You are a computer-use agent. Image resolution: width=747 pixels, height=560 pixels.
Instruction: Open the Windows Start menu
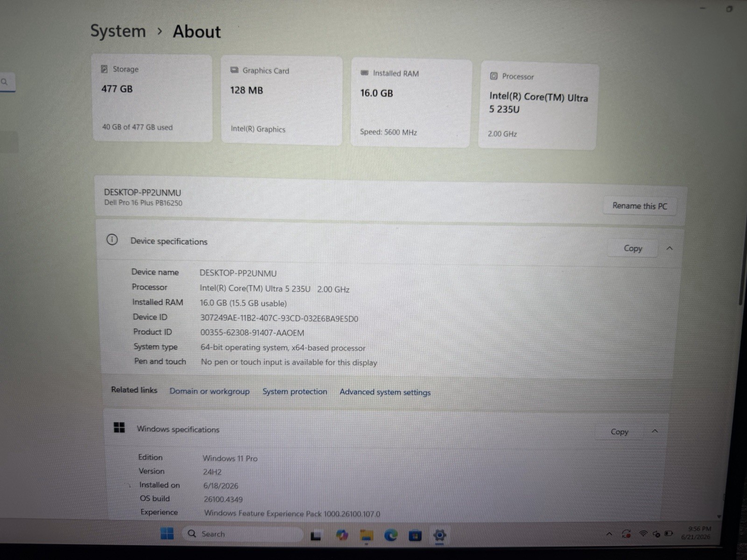pos(167,533)
